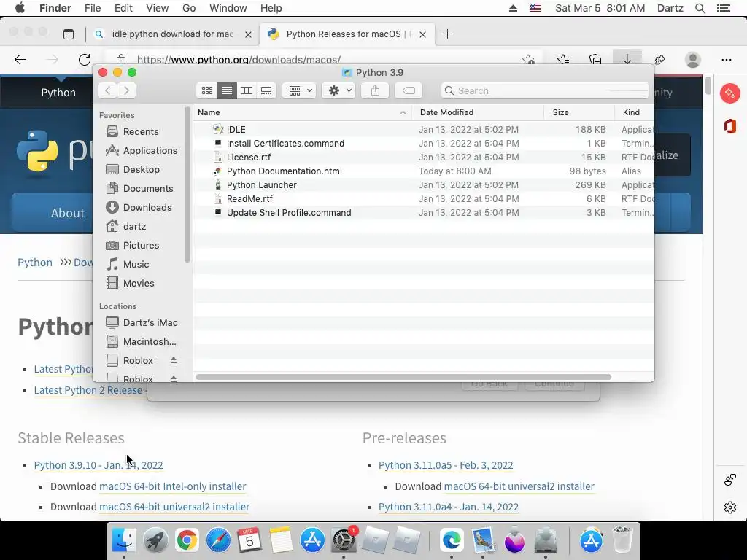Switch Finder to column view

247,90
